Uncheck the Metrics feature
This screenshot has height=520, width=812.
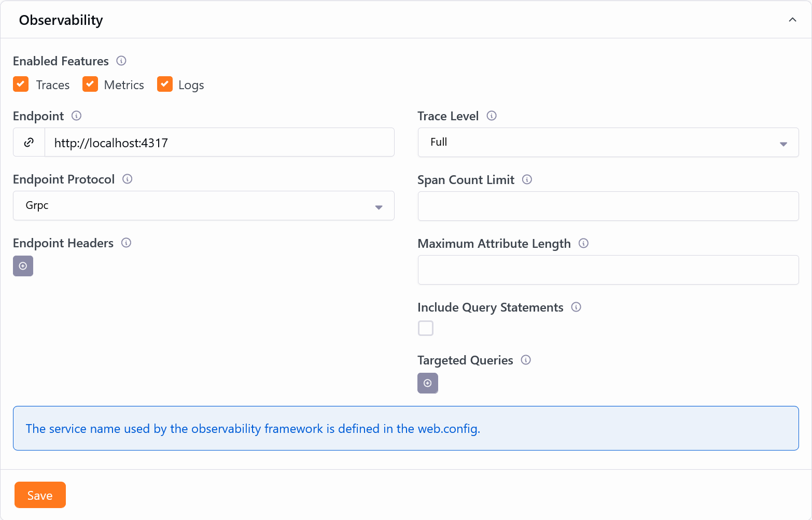[90, 84]
